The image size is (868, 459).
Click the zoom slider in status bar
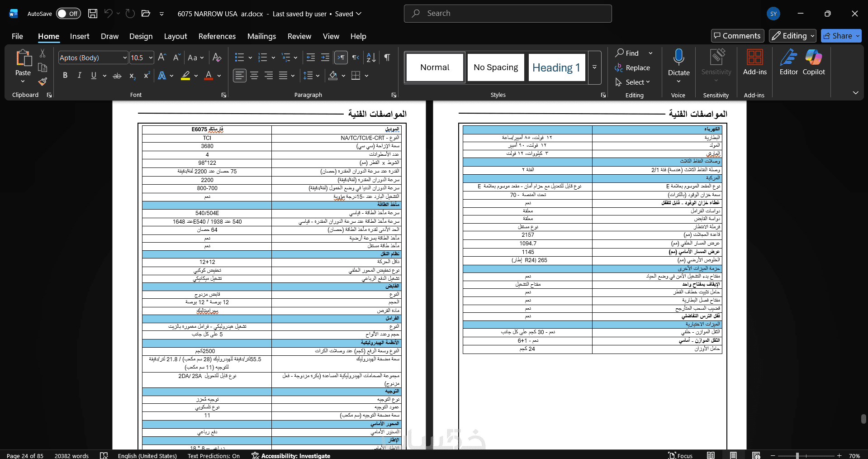806,455
